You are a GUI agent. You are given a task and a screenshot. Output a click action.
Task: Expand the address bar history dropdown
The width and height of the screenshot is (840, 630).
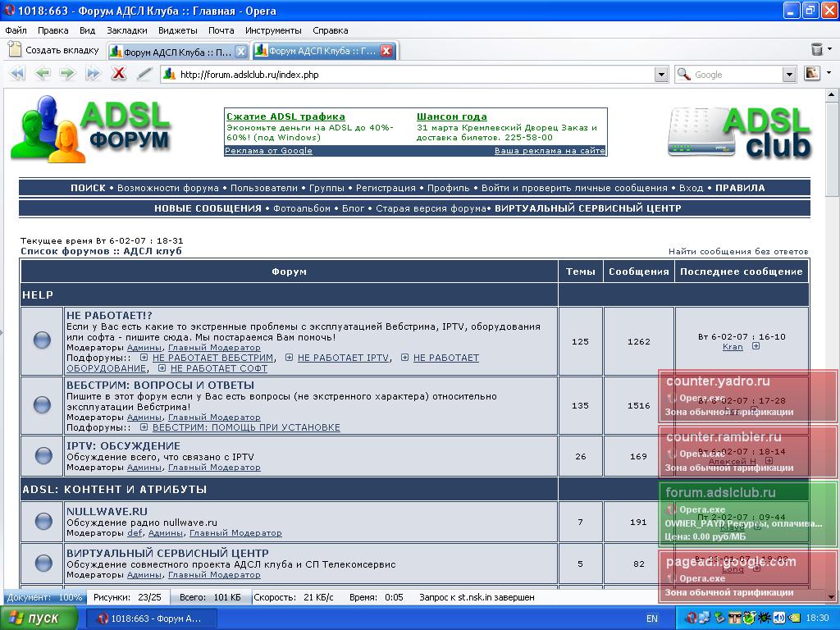(x=661, y=75)
